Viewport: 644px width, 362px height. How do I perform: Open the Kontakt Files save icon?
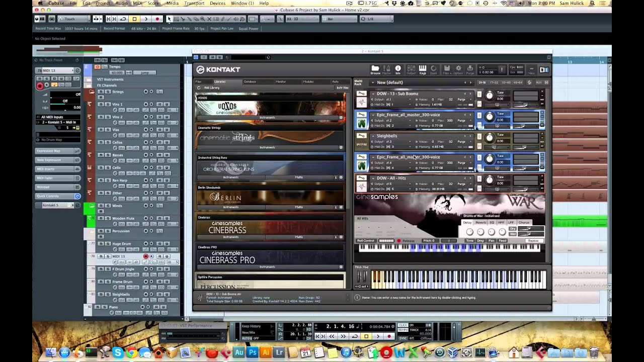pos(446,69)
